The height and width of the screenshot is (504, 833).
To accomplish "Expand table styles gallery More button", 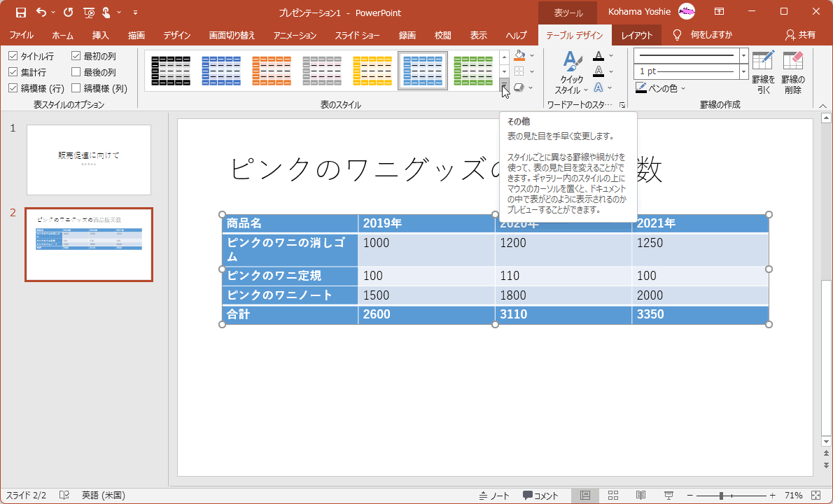I will [504, 85].
